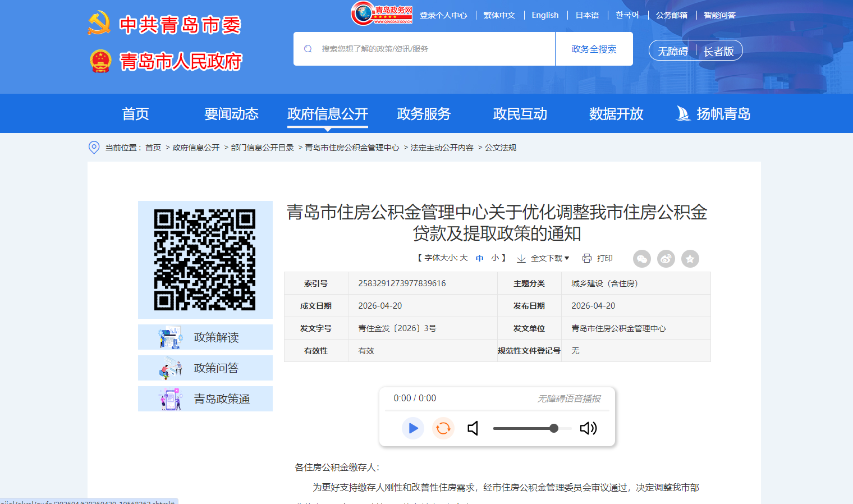Open the 政策解读 sidebar link

[205, 337]
